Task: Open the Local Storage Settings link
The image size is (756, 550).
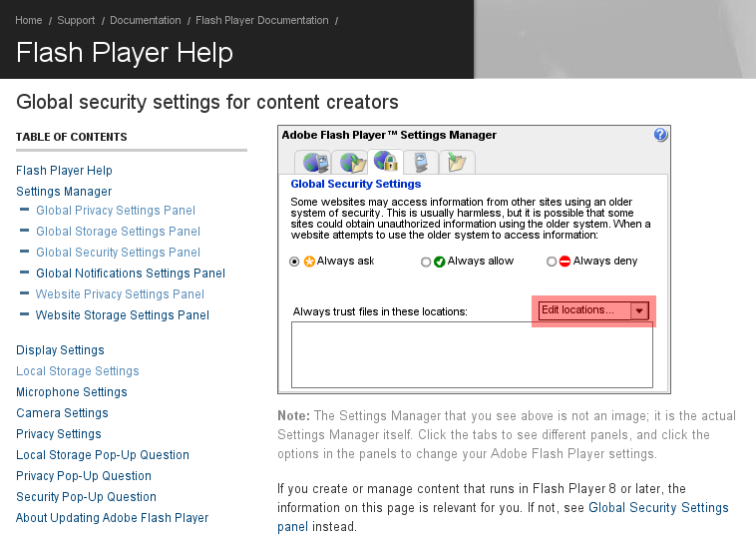Action: (x=78, y=371)
